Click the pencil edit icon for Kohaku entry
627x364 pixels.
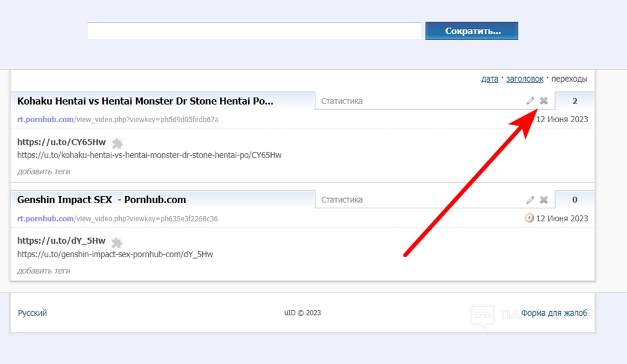pos(530,101)
